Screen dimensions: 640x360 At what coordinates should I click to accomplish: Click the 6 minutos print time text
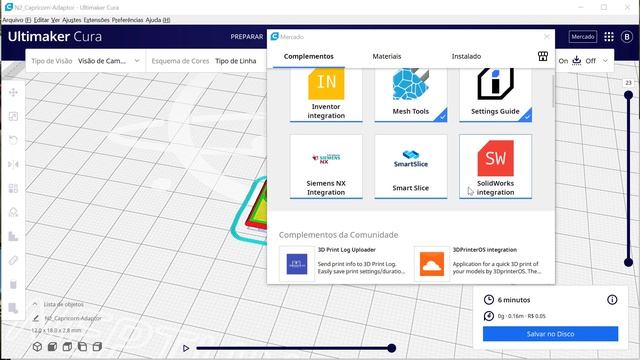(x=514, y=300)
